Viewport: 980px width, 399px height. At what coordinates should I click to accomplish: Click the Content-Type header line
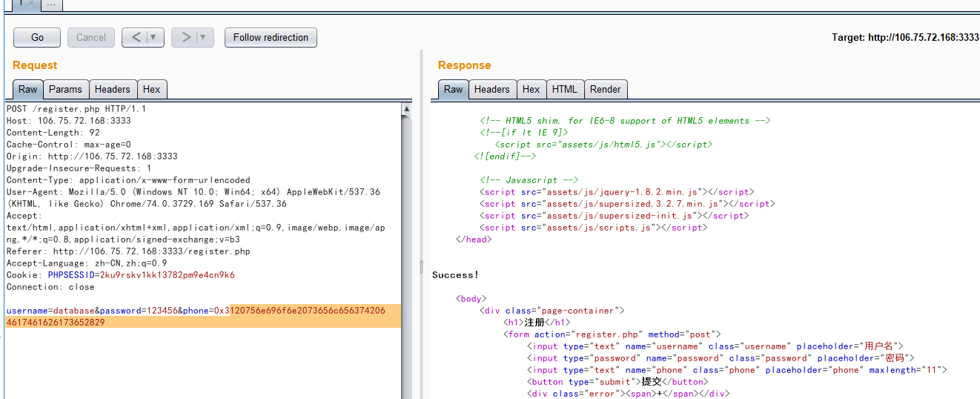[128, 180]
